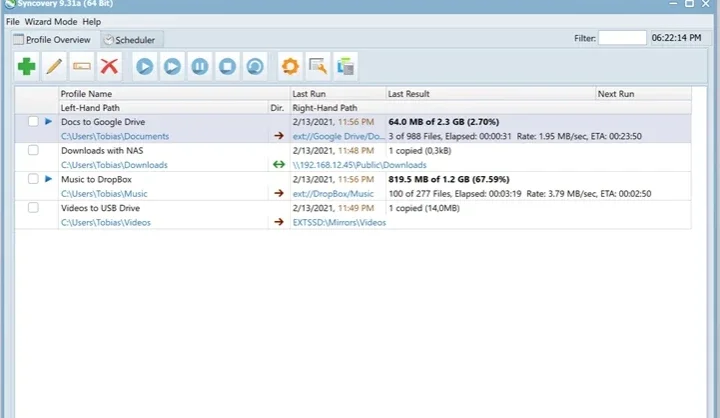
Task: Tick the Music to DropBox checkbox
Action: point(33,179)
